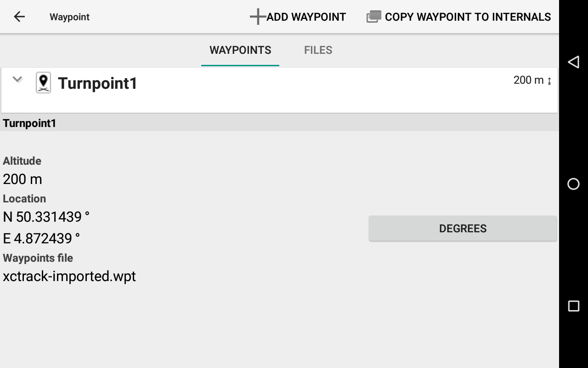Click the plus icon for Add Waypoint

pyautogui.click(x=258, y=17)
